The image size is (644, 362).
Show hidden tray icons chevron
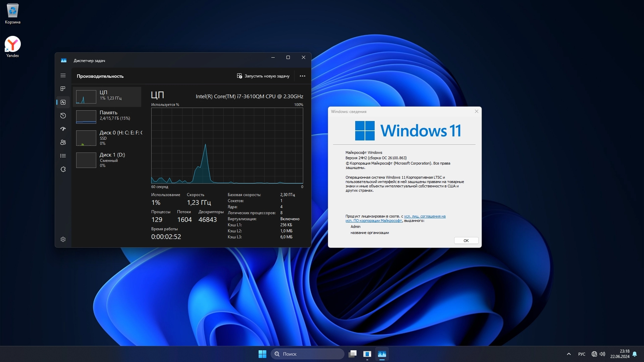(569, 354)
